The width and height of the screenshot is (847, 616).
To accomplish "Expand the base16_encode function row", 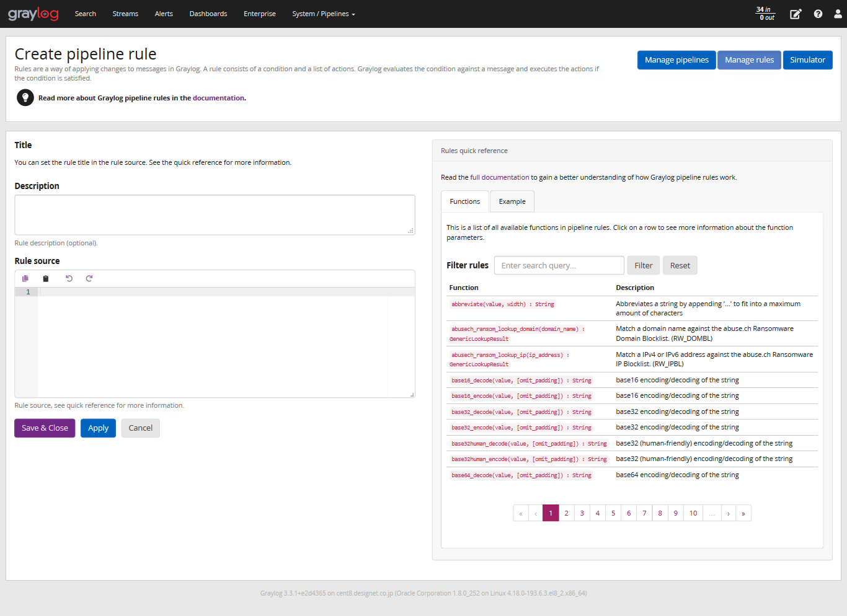I will coord(632,395).
